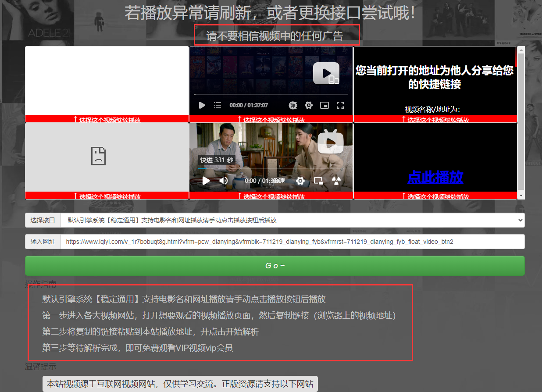The width and height of the screenshot is (542, 392).
Task: Mute volume in the 快进 331 秒 player
Action: [x=224, y=181]
